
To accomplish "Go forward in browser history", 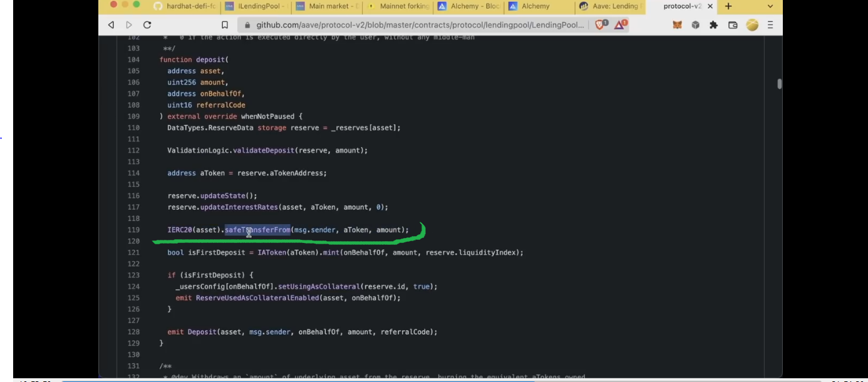I will pyautogui.click(x=129, y=25).
